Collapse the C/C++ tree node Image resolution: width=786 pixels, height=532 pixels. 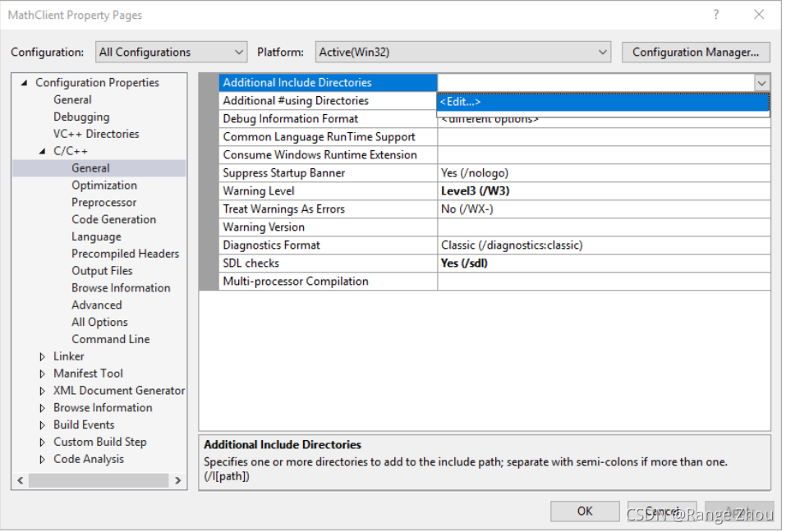click(x=43, y=151)
